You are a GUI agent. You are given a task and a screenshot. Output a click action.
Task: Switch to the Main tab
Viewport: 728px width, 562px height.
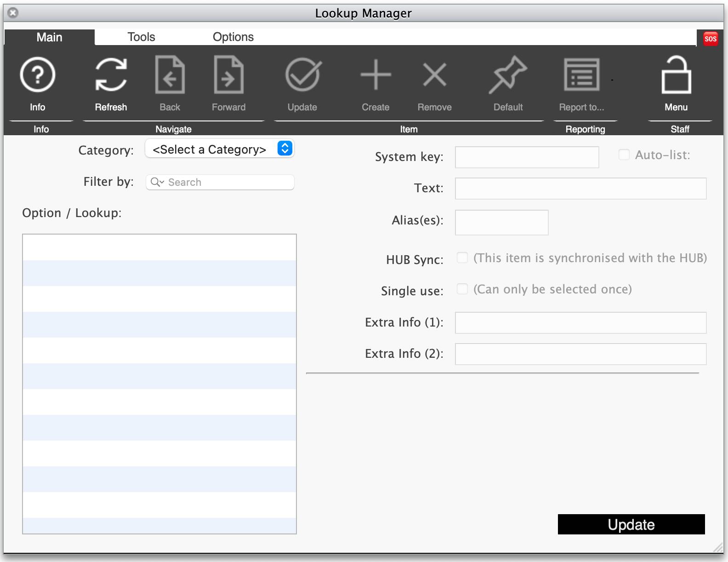tap(49, 37)
